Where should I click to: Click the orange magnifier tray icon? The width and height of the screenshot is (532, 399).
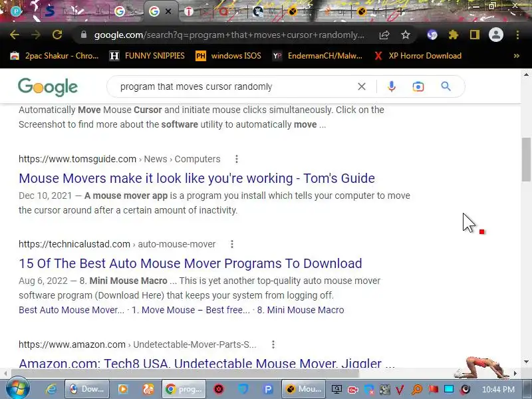(x=417, y=389)
